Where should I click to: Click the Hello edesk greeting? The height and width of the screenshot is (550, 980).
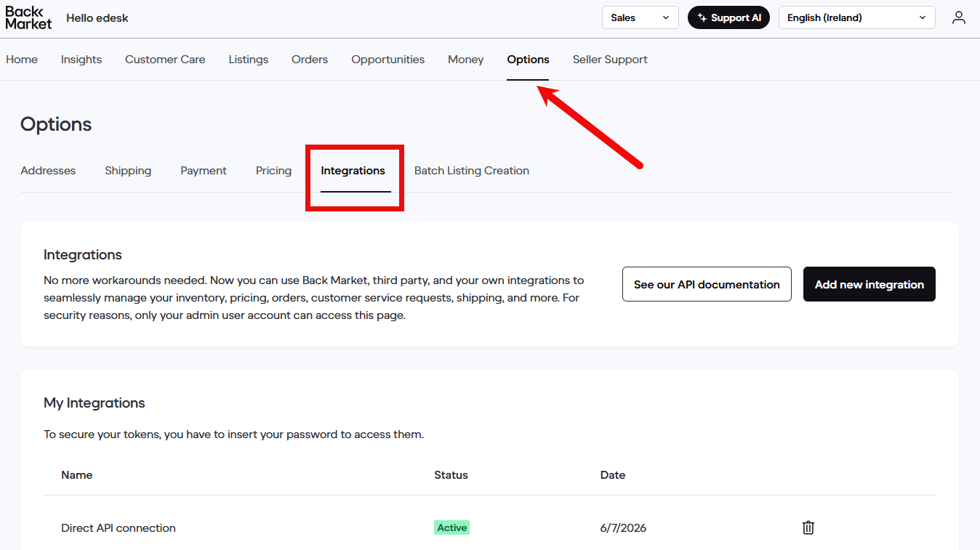click(97, 17)
